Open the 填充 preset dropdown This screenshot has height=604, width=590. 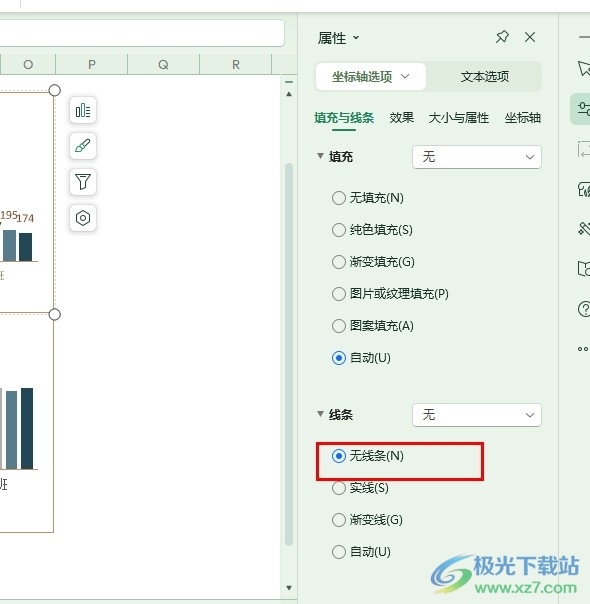pos(477,157)
